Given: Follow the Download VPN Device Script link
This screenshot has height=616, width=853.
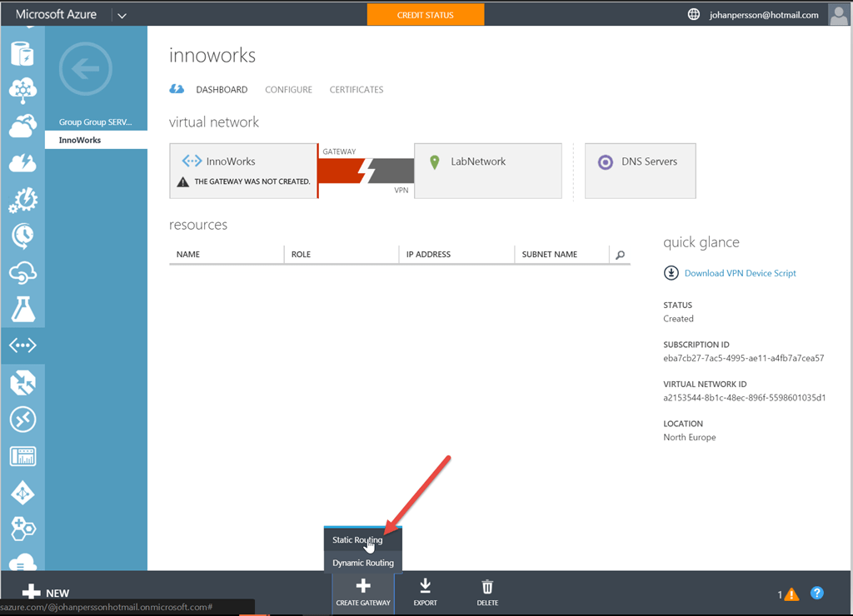Looking at the screenshot, I should point(740,273).
